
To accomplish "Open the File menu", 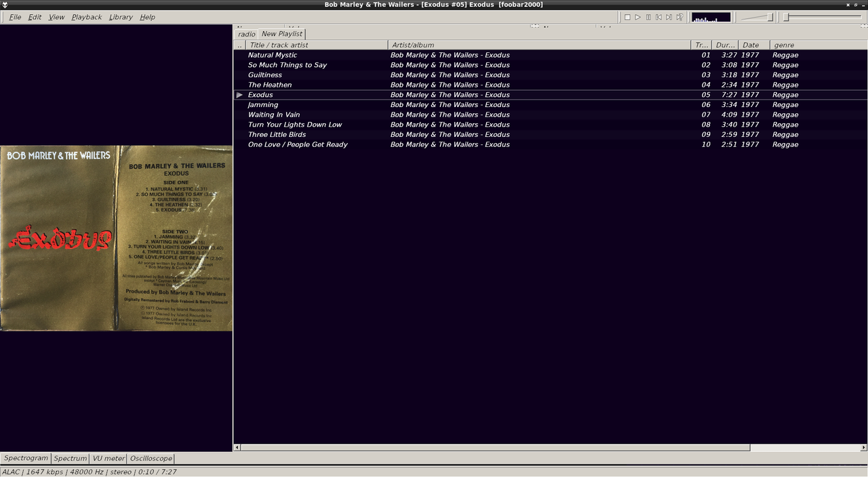I will click(x=15, y=17).
